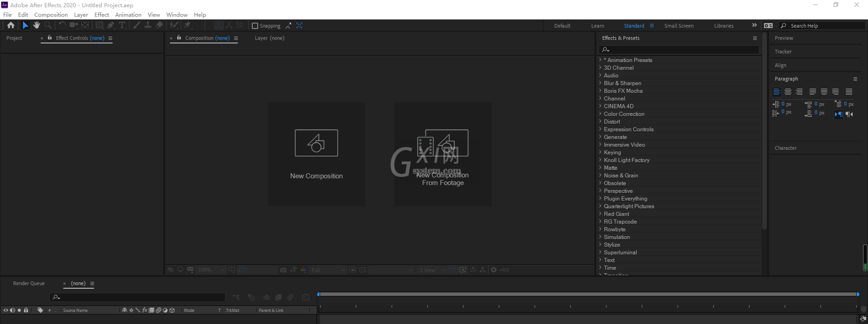Enable the Snapping checkbox

tap(255, 26)
